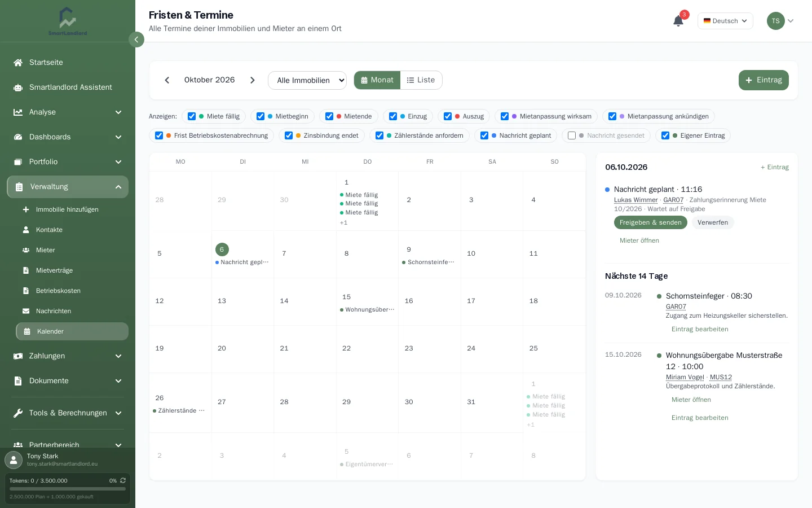Enable the Nachricht gesendet filter

[x=572, y=135]
